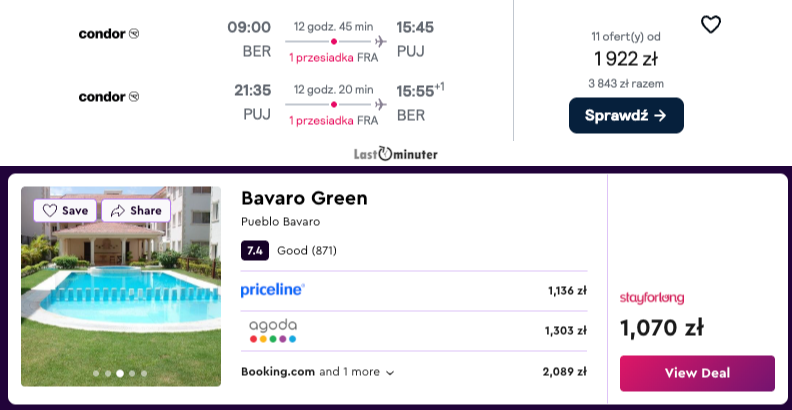Check the 1 922 zł flight offer with Sprawdź
792x410 pixels.
coord(626,116)
